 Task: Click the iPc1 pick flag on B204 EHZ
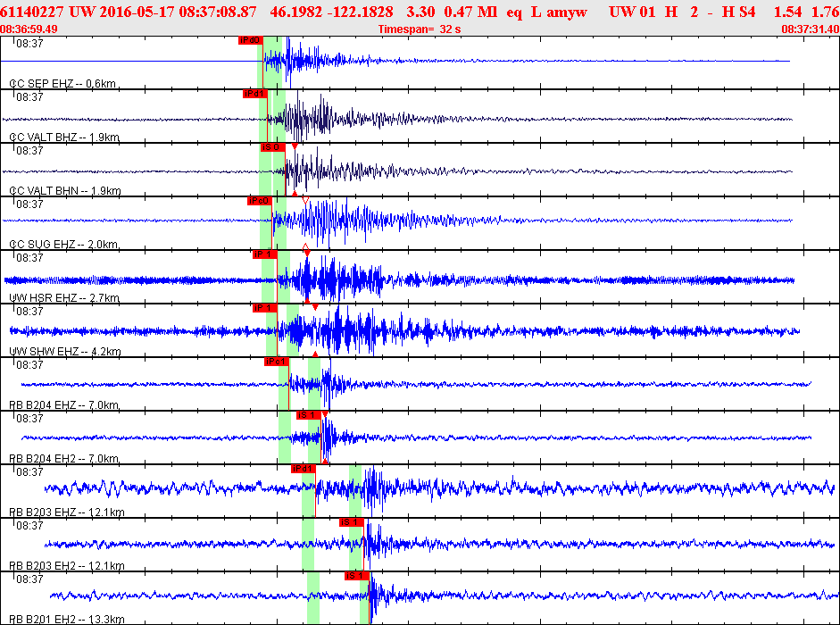277,362
